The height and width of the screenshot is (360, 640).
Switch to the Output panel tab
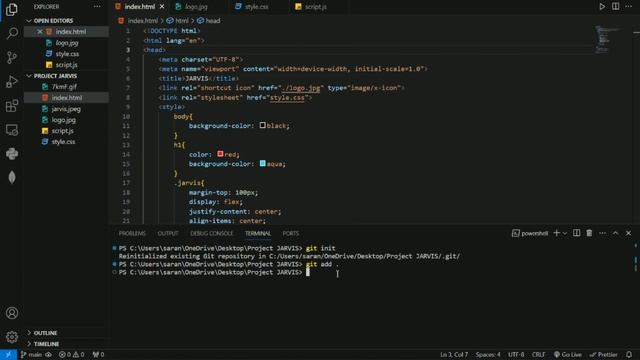click(x=168, y=233)
